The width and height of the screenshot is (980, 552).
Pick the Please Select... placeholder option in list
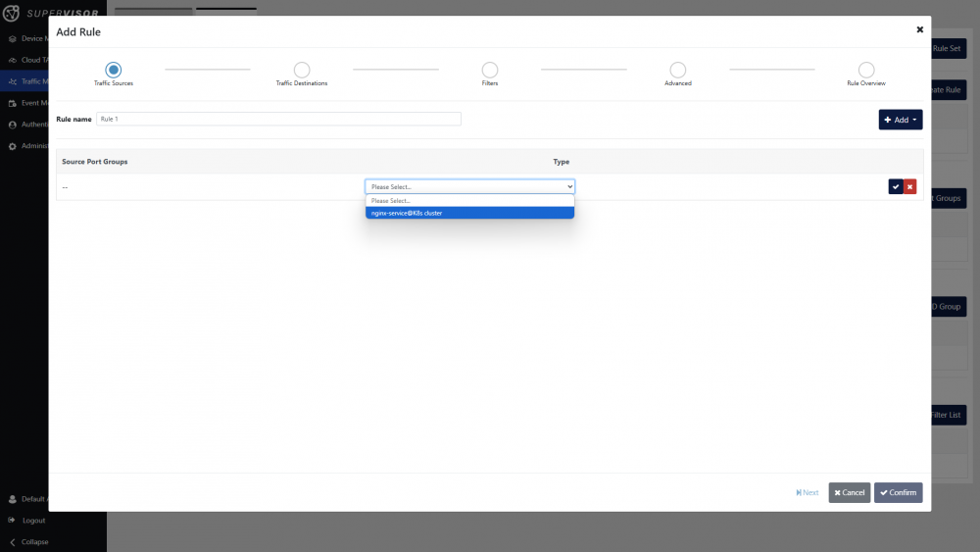(x=469, y=200)
